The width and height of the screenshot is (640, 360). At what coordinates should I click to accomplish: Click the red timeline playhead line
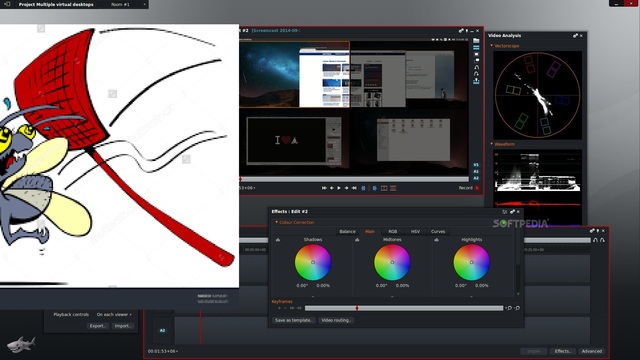click(x=200, y=327)
